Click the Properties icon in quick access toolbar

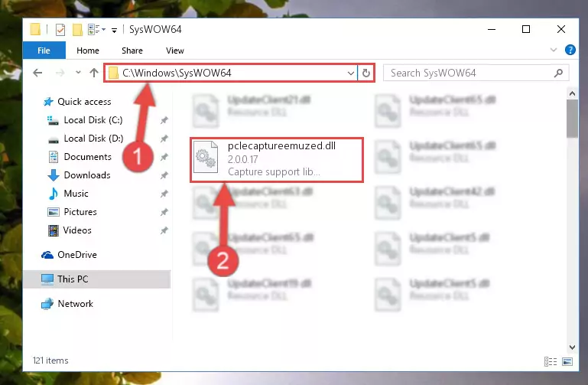click(x=60, y=29)
